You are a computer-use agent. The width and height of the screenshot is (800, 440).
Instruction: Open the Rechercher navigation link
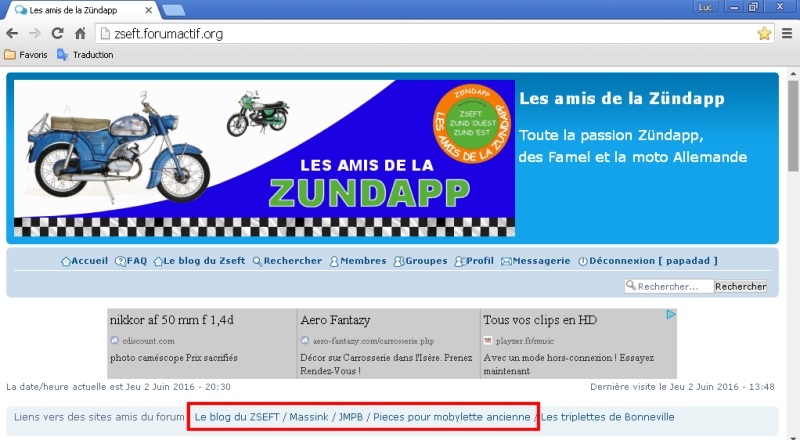[288, 261]
